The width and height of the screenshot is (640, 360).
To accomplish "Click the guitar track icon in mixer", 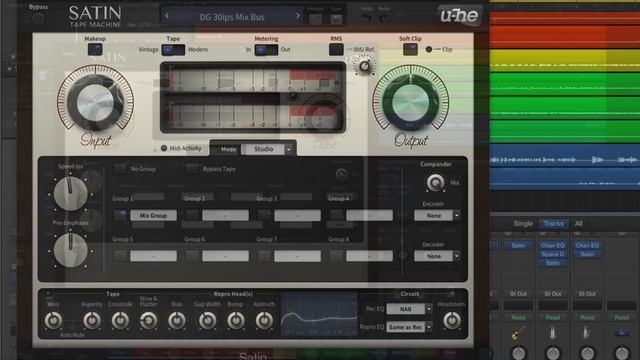I will click(x=518, y=334).
